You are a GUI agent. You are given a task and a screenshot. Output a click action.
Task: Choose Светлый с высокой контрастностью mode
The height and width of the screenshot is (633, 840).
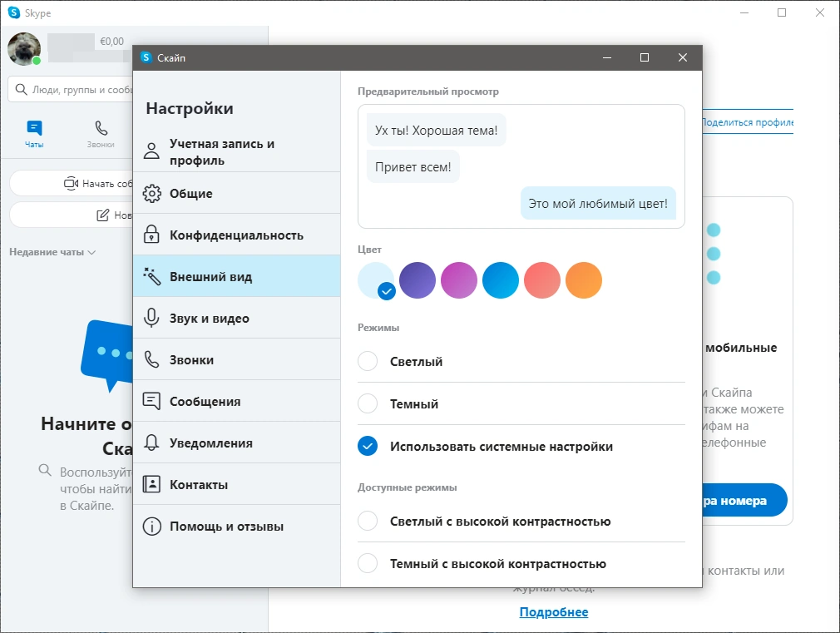[368, 521]
